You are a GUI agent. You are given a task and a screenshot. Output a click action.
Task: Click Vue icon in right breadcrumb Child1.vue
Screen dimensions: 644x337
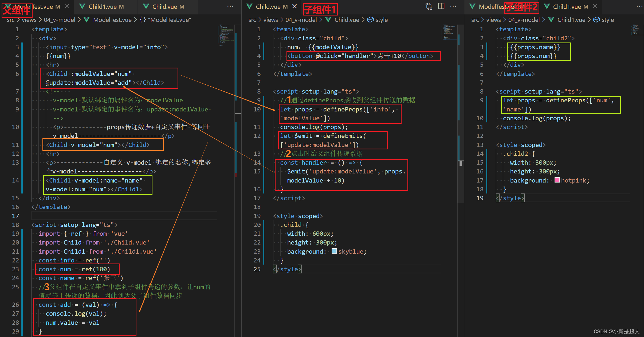(x=551, y=20)
